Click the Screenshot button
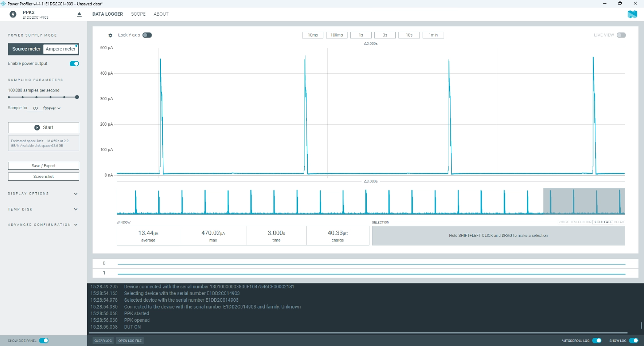 pyautogui.click(x=43, y=177)
